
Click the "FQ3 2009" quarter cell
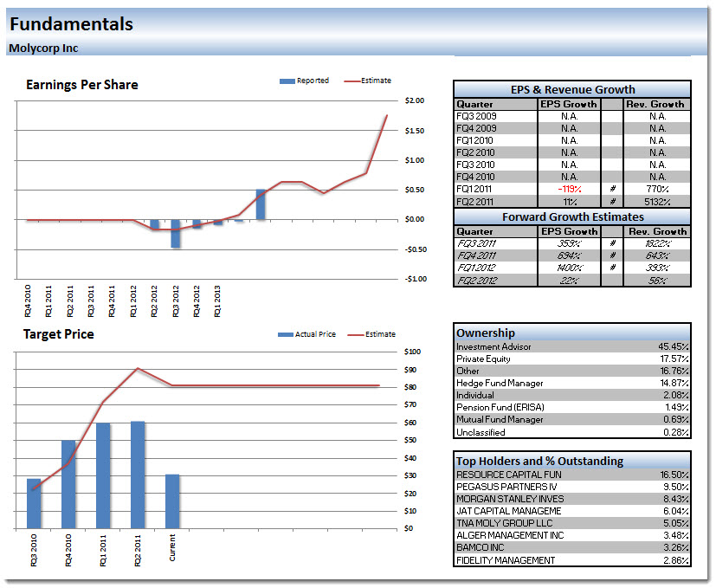pos(476,117)
